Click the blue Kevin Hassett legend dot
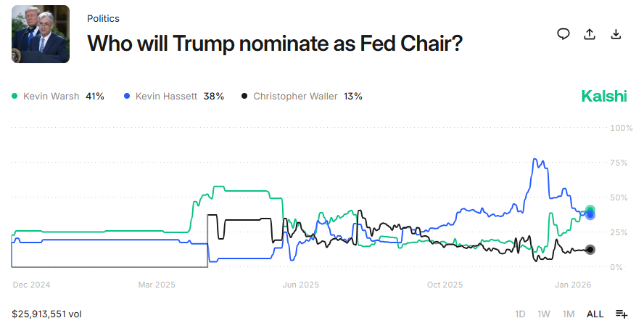 click(x=128, y=96)
